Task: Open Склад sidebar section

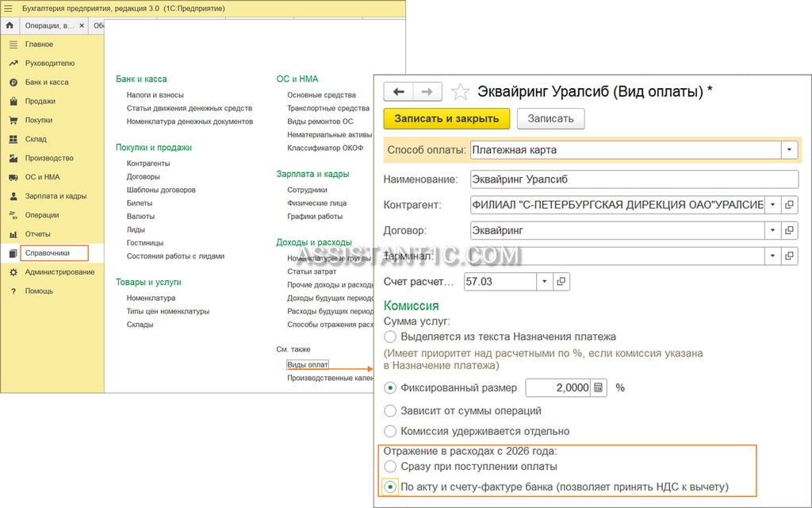Action: (x=36, y=139)
